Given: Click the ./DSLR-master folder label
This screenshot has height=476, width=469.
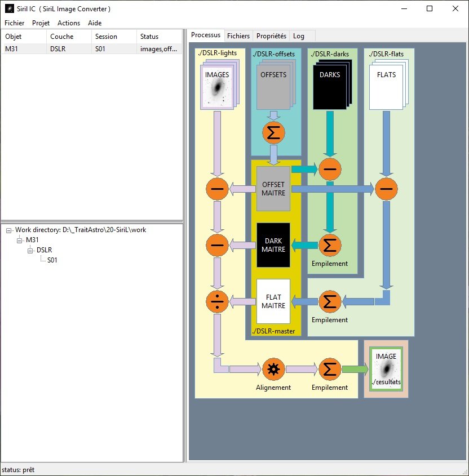Looking at the screenshot, I should click(274, 331).
